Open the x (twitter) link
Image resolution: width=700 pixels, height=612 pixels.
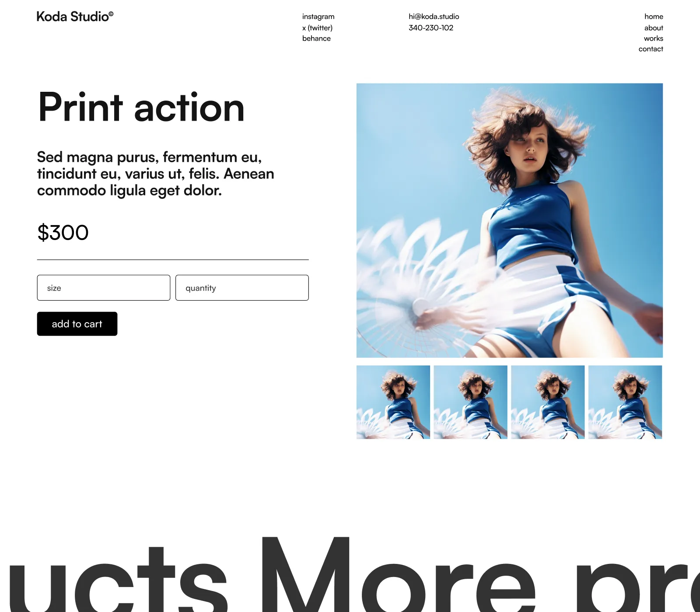pyautogui.click(x=317, y=28)
